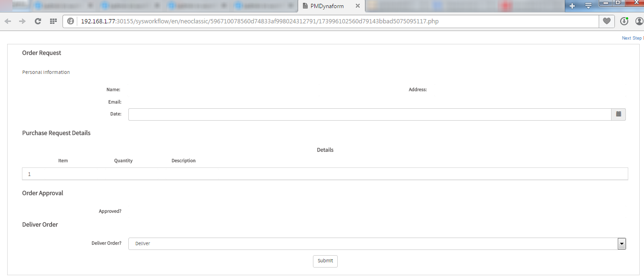Open the date picker calendar icon
Viewport: 644px width, 280px height.
click(x=618, y=114)
